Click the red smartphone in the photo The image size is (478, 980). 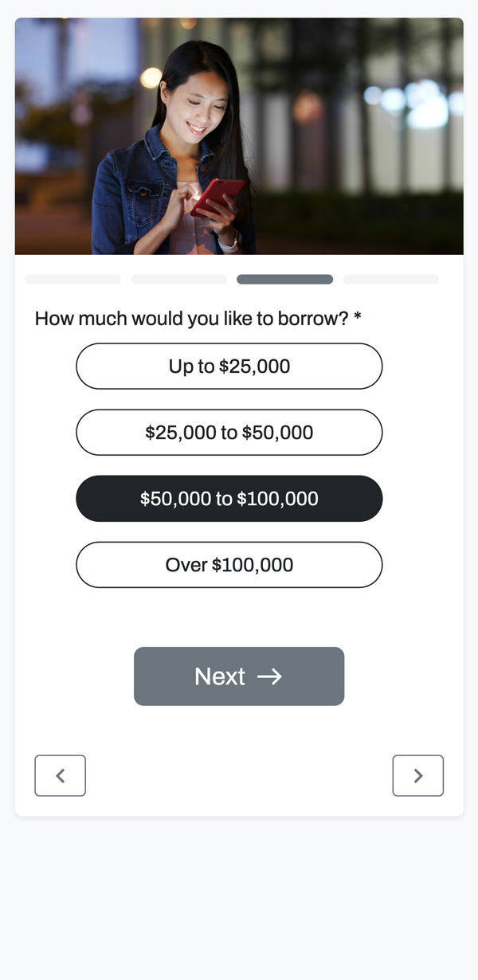pos(217,196)
